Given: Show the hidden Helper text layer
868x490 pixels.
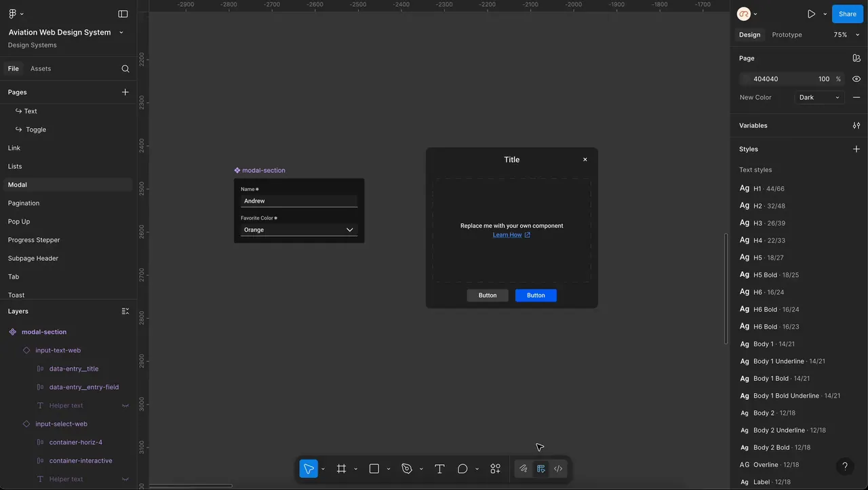Looking at the screenshot, I should click(x=125, y=406).
